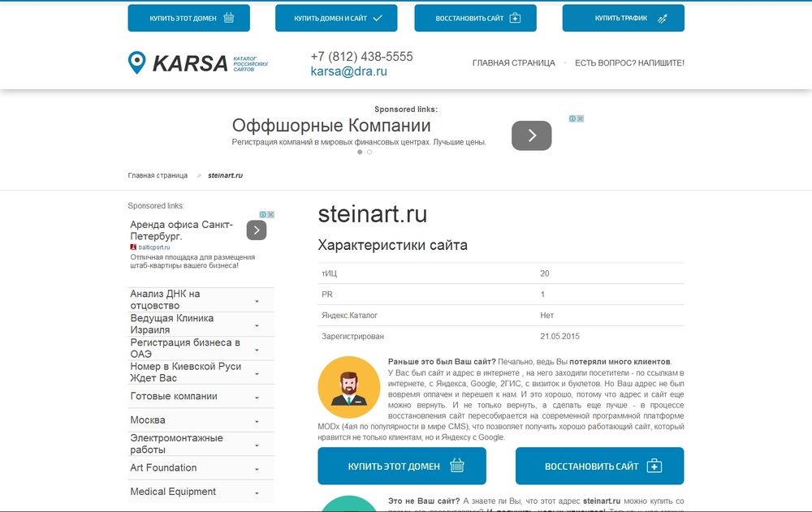This screenshot has height=512, width=812.
Task: Click the businessman avatar illustration
Action: [x=348, y=387]
